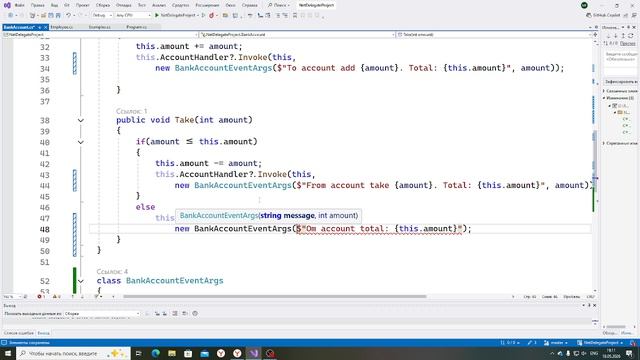Click the Git push arrow icon

click(623, 36)
